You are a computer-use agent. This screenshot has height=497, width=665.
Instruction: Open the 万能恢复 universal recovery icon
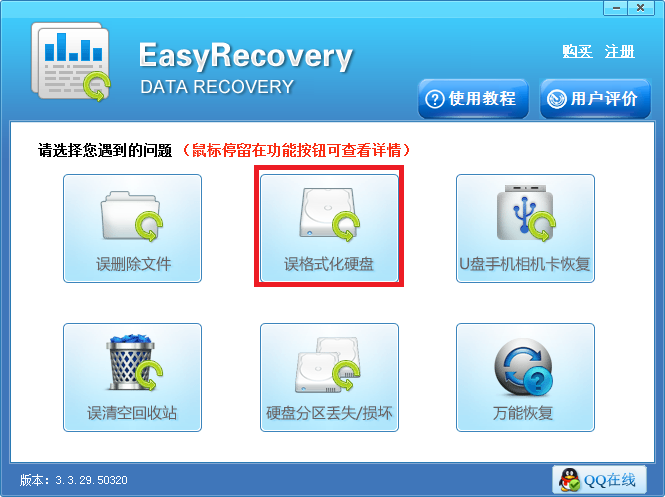[x=524, y=367]
